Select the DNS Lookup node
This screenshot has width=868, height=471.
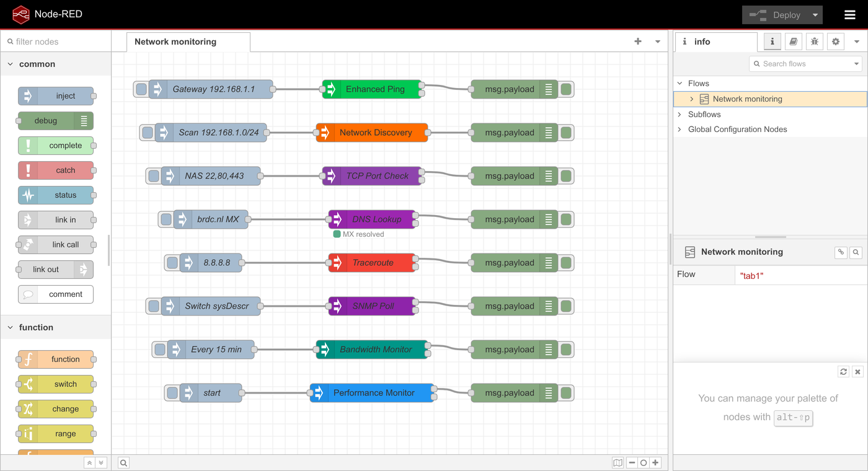click(372, 219)
